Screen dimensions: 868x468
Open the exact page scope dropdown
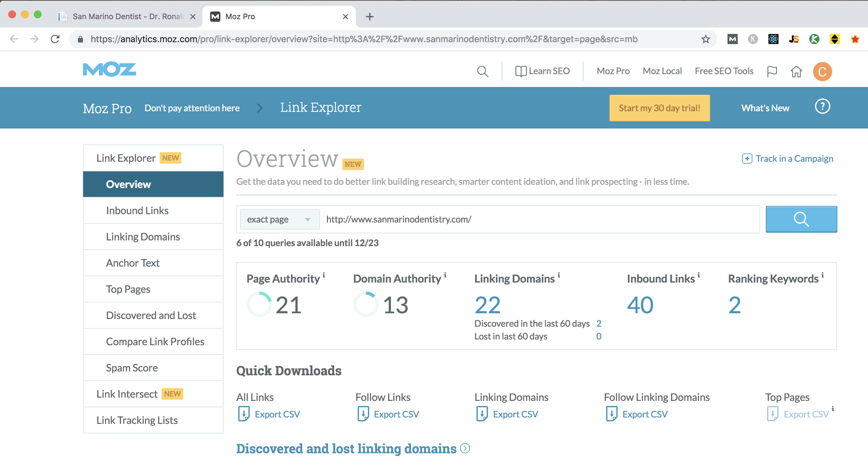tap(280, 220)
